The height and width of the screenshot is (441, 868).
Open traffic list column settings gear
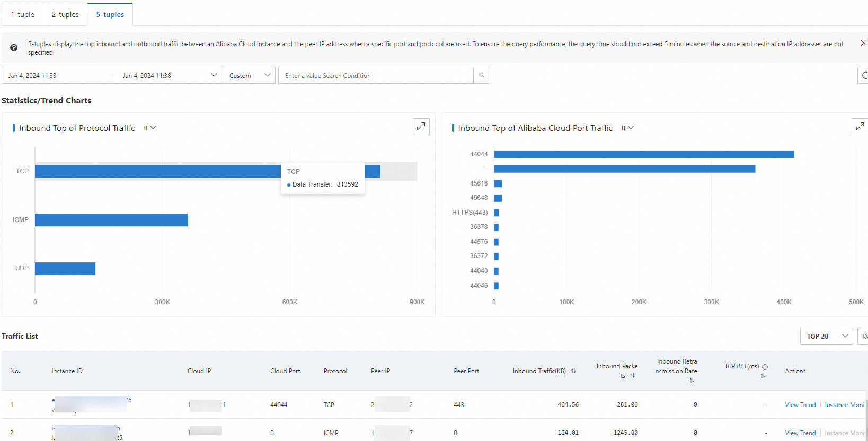[864, 336]
